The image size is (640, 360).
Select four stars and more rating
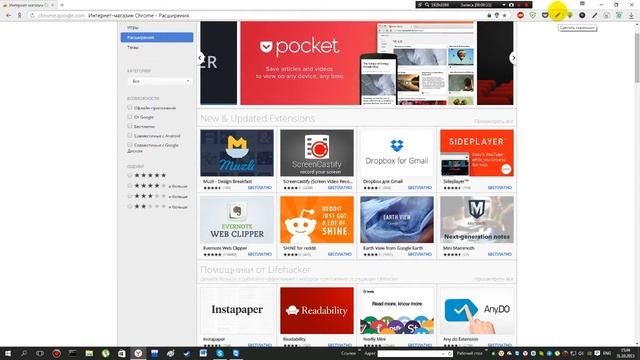tap(130, 186)
